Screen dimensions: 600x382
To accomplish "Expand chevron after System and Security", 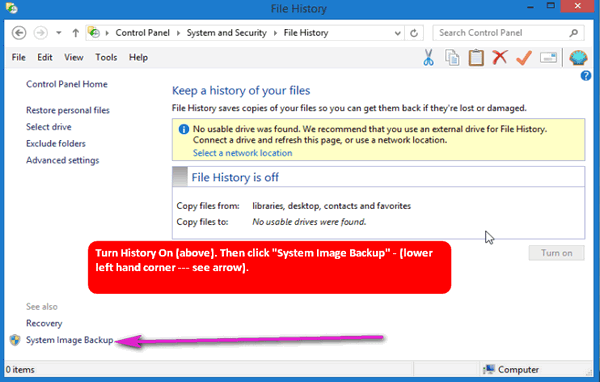I will (x=275, y=33).
